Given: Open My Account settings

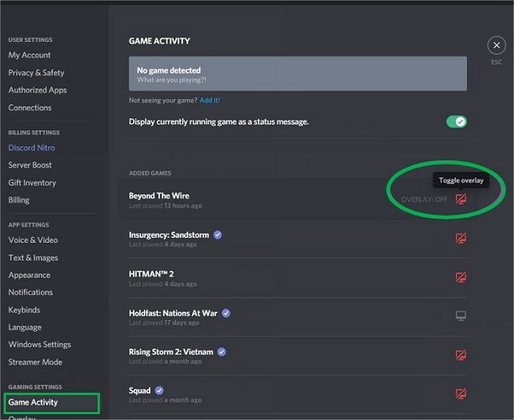Looking at the screenshot, I should tap(29, 55).
